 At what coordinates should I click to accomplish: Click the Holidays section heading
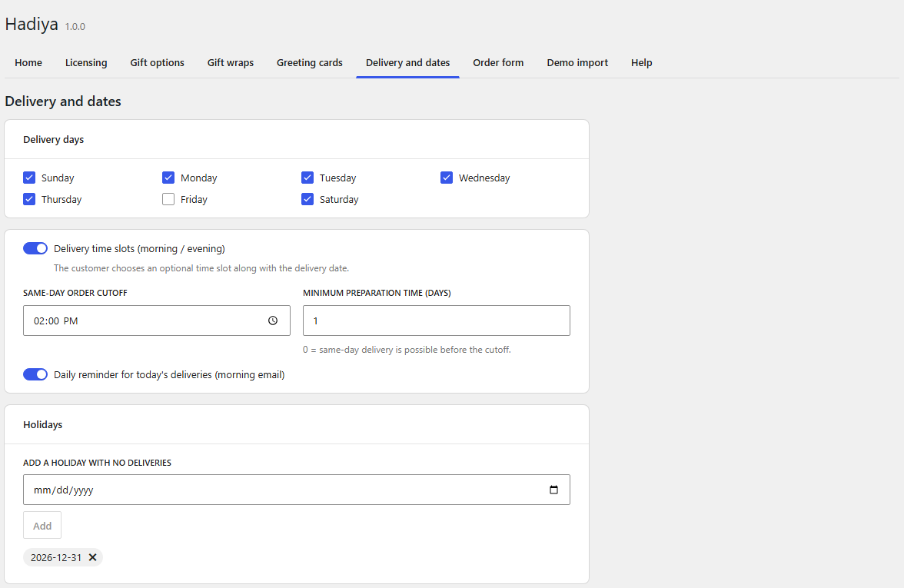click(x=43, y=424)
